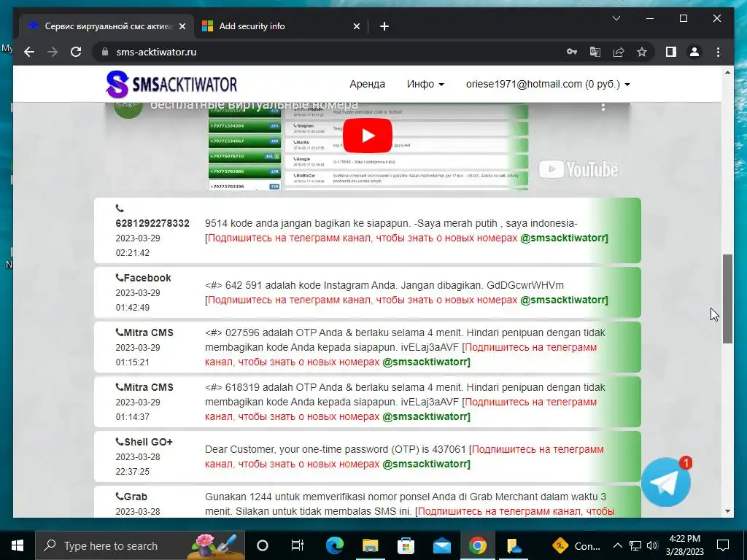
Task: Open a new browser tab
Action: click(x=384, y=26)
